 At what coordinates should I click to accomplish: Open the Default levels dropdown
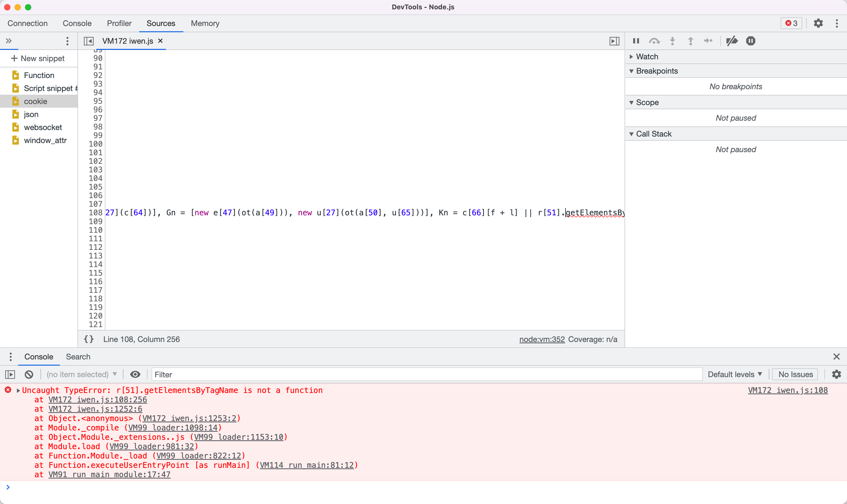pyautogui.click(x=735, y=374)
